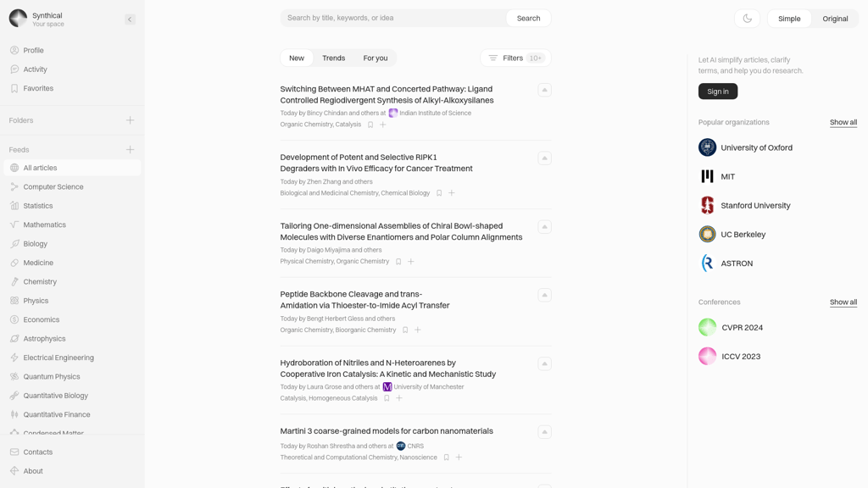Bookmark the Hydroboration of Nitriles article

pos(387,398)
